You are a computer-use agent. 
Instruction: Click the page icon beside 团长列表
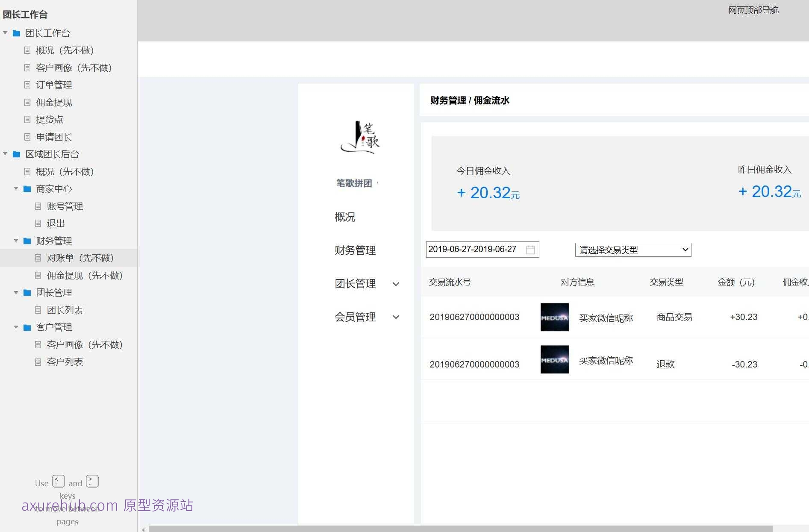click(38, 310)
